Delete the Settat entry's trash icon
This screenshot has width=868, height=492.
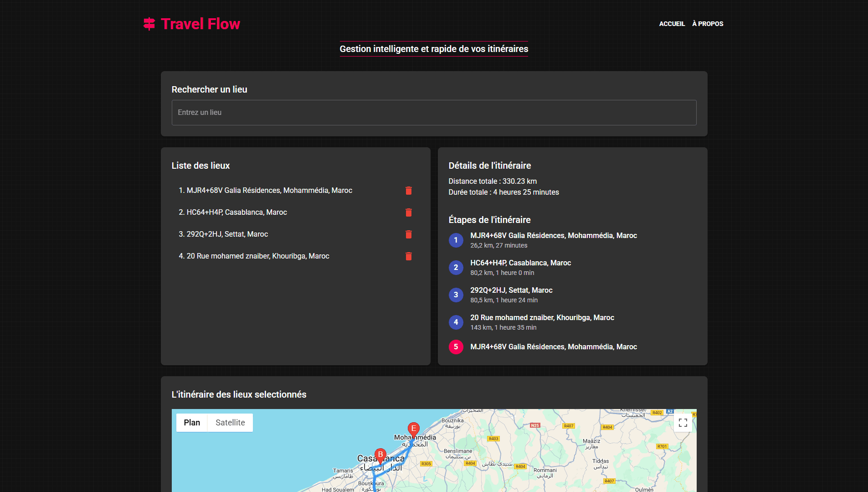tap(408, 234)
